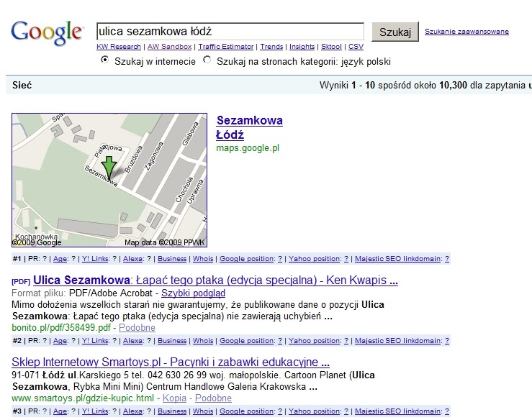The height and width of the screenshot is (420, 532).
Task: Click Majestic SEO linkdomain in result #2 bar
Action: (x=397, y=341)
